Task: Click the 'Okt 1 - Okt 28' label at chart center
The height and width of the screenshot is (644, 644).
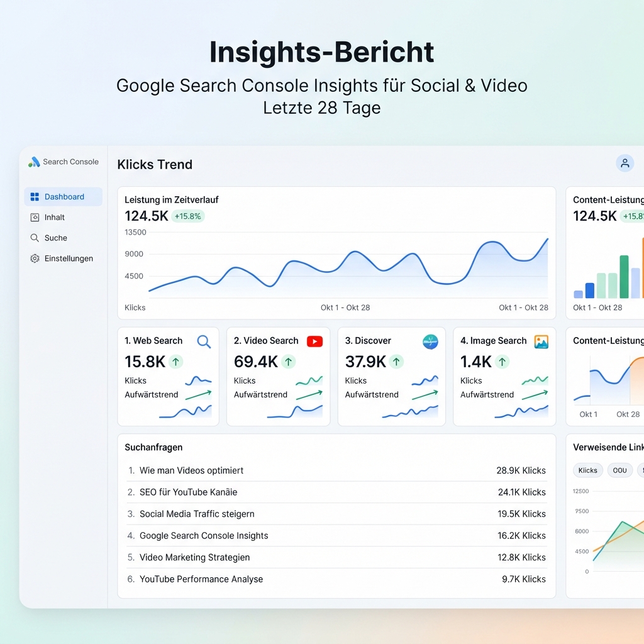Action: point(345,308)
